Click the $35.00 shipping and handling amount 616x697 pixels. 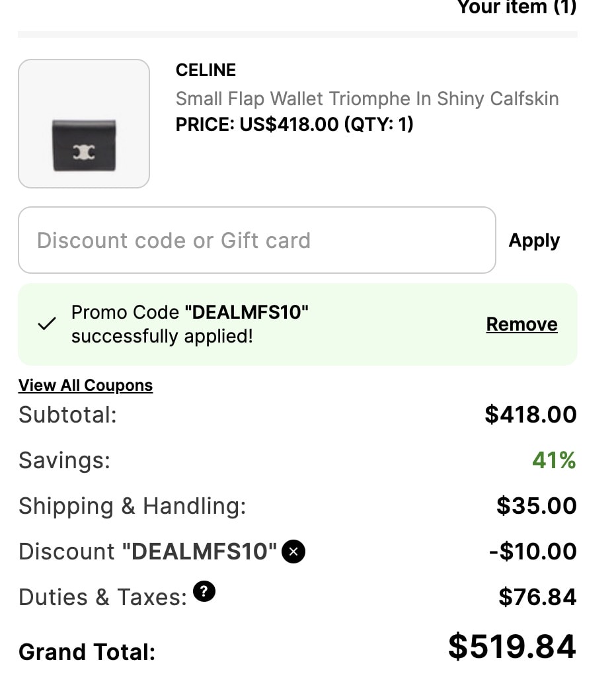click(x=537, y=505)
